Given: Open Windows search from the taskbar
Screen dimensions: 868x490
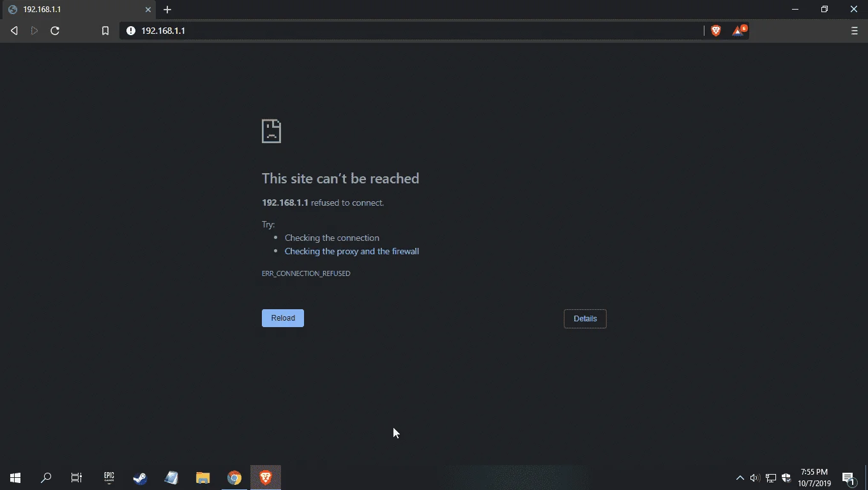Looking at the screenshot, I should (x=46, y=478).
